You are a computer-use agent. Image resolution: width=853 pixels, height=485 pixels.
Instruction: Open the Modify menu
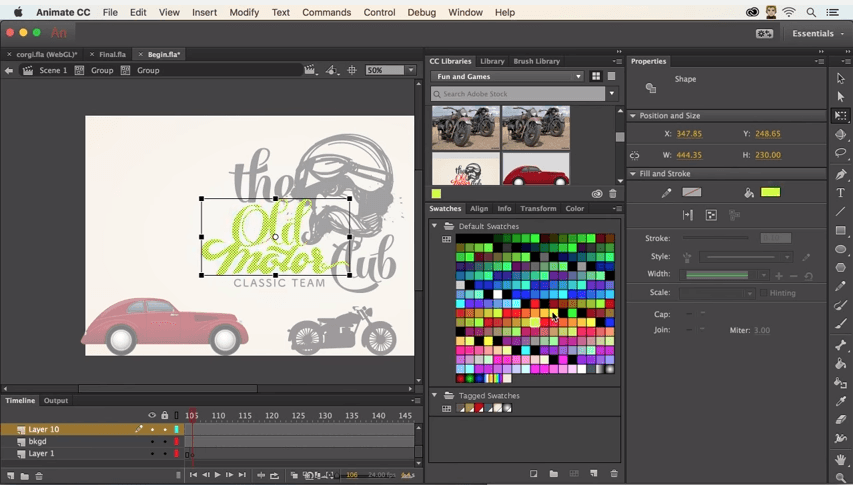[x=244, y=13]
